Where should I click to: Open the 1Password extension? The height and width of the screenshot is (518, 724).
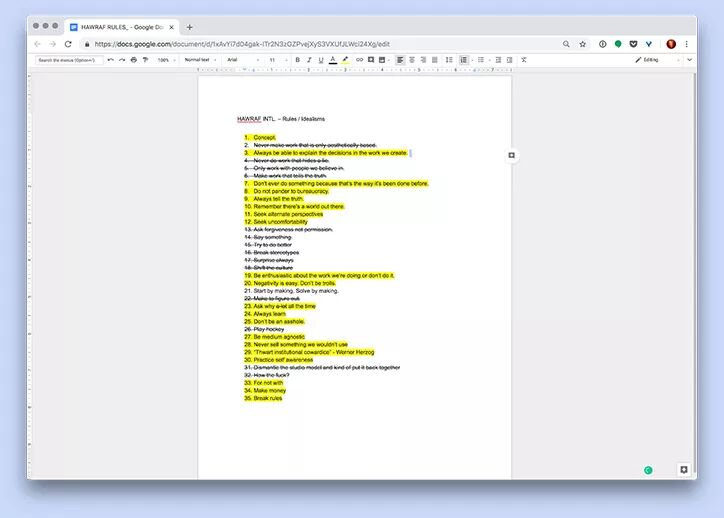(603, 44)
